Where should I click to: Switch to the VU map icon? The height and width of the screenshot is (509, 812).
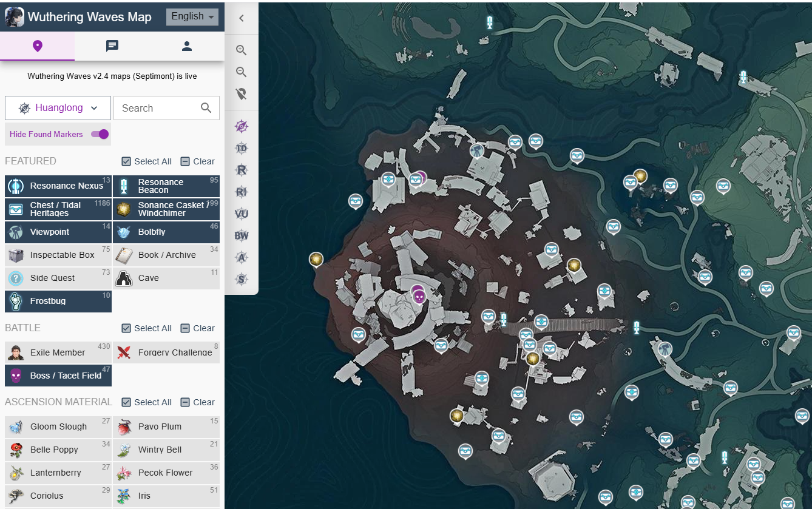point(242,214)
